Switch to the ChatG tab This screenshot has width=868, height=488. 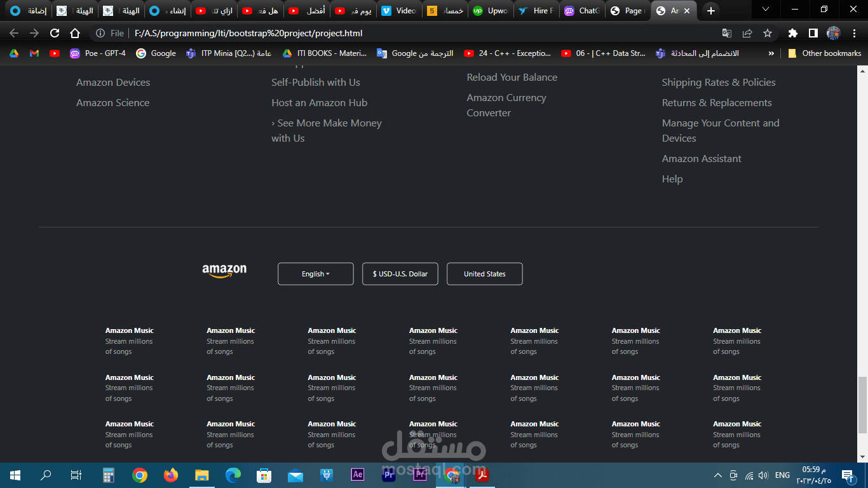pyautogui.click(x=582, y=11)
